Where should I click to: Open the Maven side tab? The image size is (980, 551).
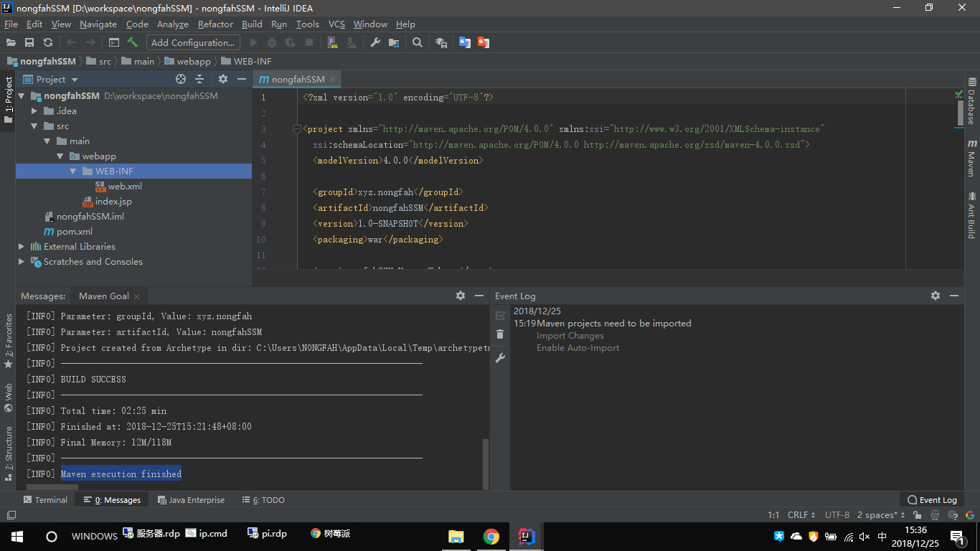[x=971, y=159]
